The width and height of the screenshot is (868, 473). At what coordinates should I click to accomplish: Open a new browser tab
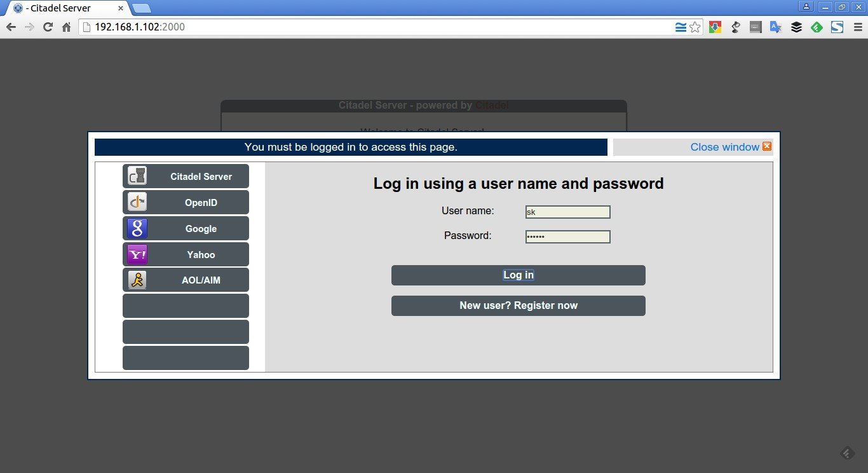coord(141,8)
